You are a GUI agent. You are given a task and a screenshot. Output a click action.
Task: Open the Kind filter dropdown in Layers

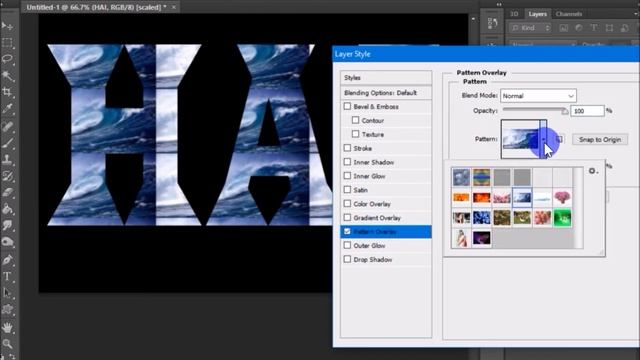(531, 28)
